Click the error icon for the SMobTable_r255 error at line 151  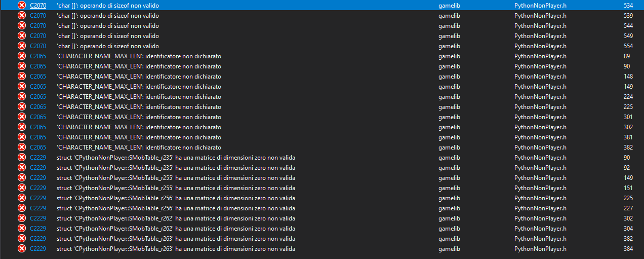coord(22,188)
